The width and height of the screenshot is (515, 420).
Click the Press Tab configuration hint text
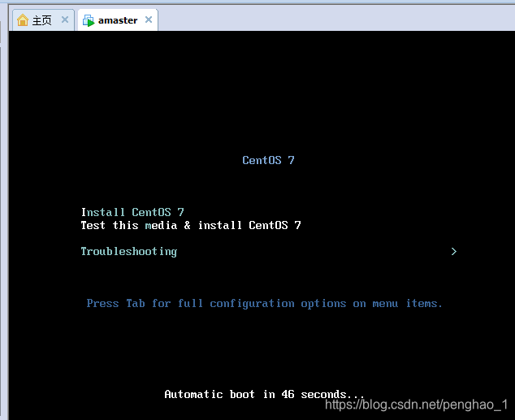(264, 304)
